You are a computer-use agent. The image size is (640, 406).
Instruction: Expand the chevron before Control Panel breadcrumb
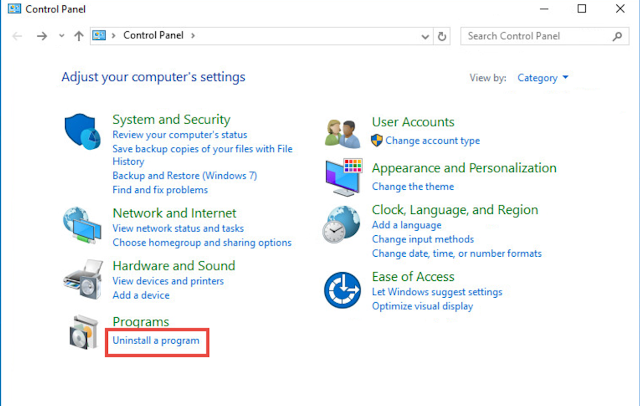(113, 35)
